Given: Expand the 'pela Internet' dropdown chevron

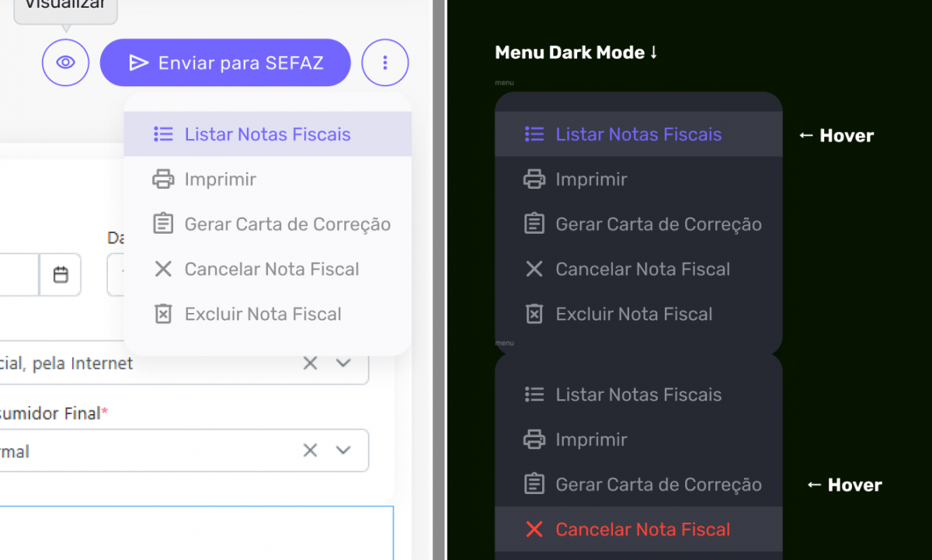Looking at the screenshot, I should tap(343, 363).
